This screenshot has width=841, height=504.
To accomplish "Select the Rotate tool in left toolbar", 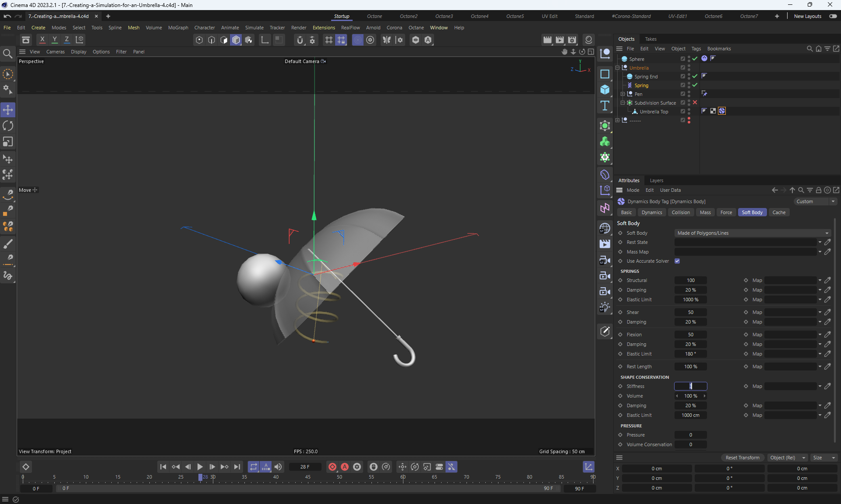I will tap(8, 126).
